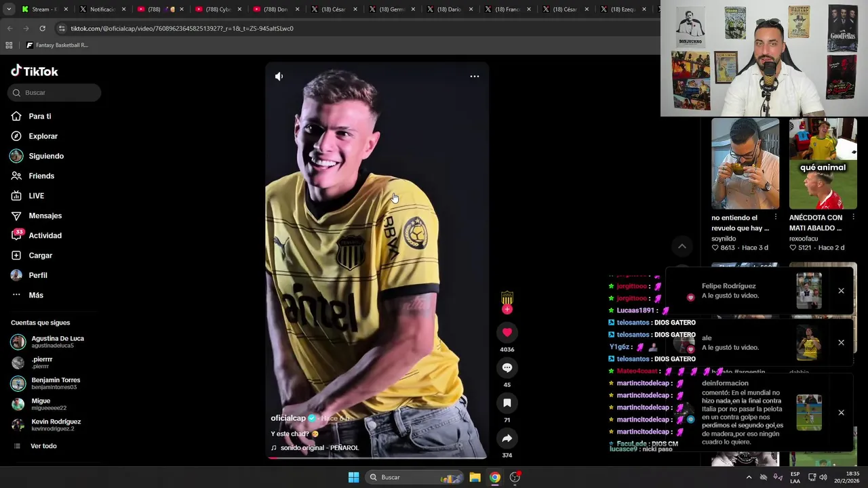
Task: Open the Windows Start menu
Action: pyautogui.click(x=353, y=477)
